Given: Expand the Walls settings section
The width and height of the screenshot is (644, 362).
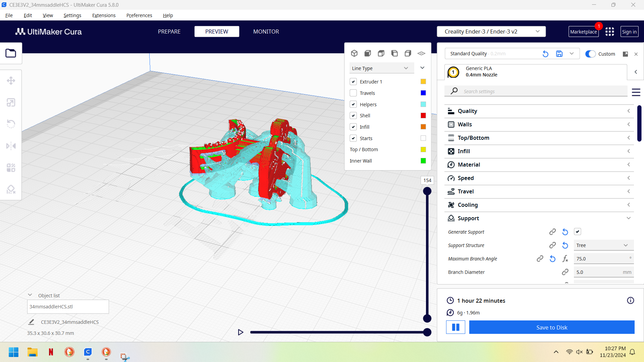Looking at the screenshot, I should (x=539, y=124).
